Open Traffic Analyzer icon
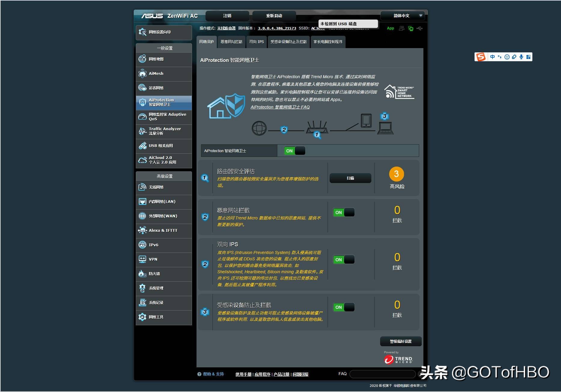Image resolution: width=561 pixels, height=392 pixels. coord(142,131)
